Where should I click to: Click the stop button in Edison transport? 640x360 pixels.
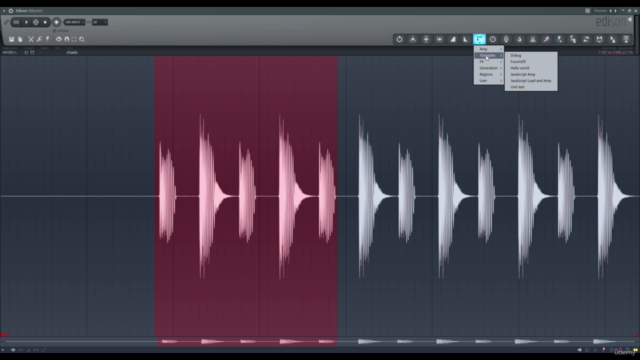click(45, 22)
